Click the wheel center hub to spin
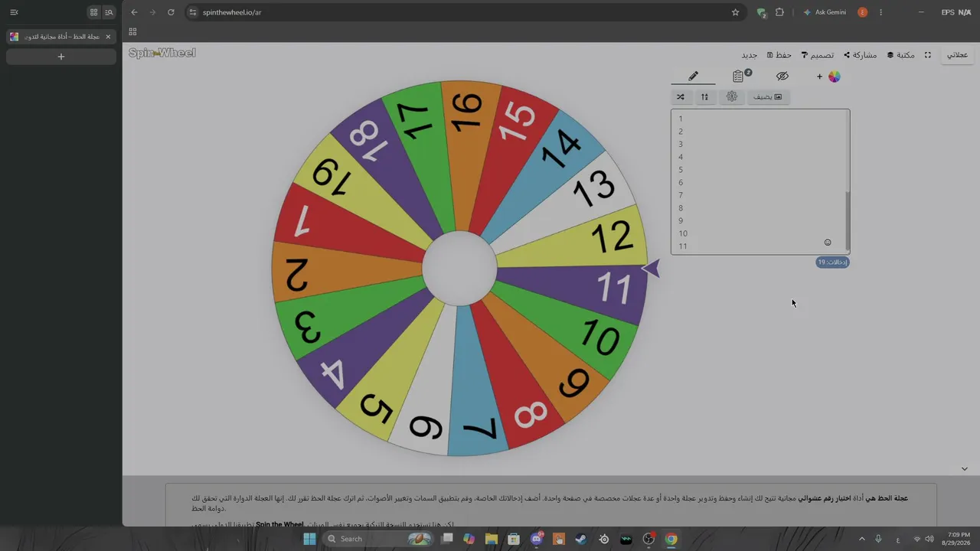Image resolution: width=980 pixels, height=551 pixels. point(459,269)
